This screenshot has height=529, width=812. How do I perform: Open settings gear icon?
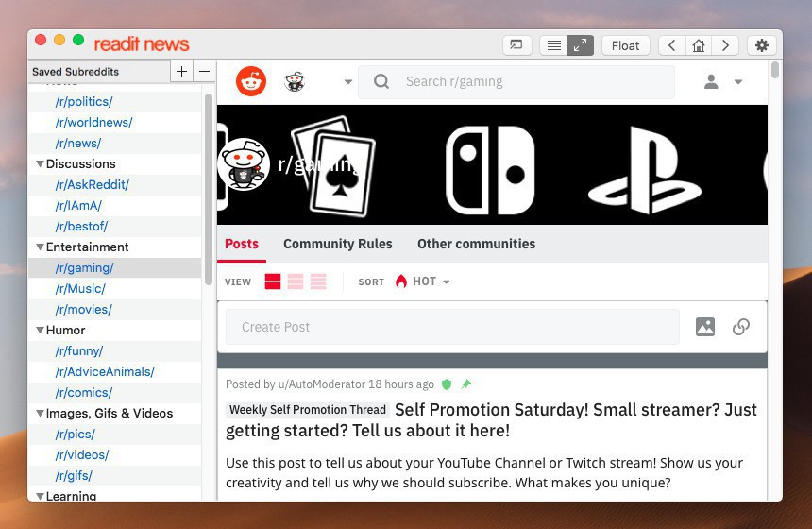(x=761, y=45)
